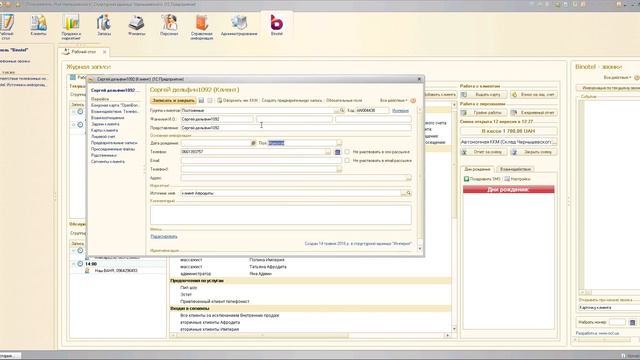Click График работы button
This screenshot has width=640, height=360.
click(x=484, y=113)
